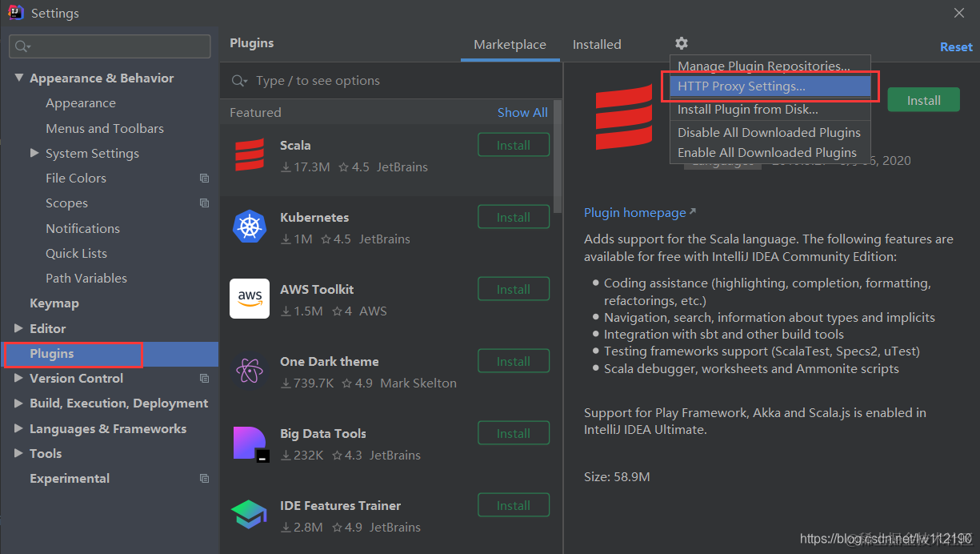
Task: Expand the Version Control section
Action: tap(18, 379)
